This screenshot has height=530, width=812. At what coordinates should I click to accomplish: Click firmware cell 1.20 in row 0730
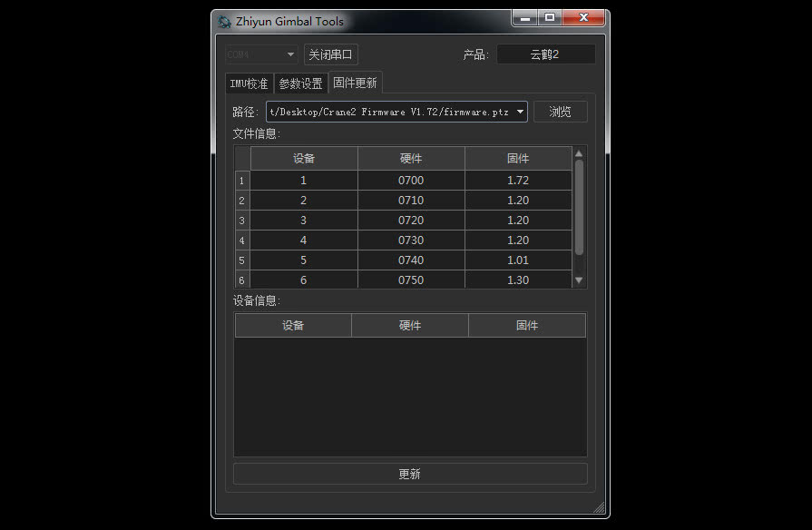[518, 240]
